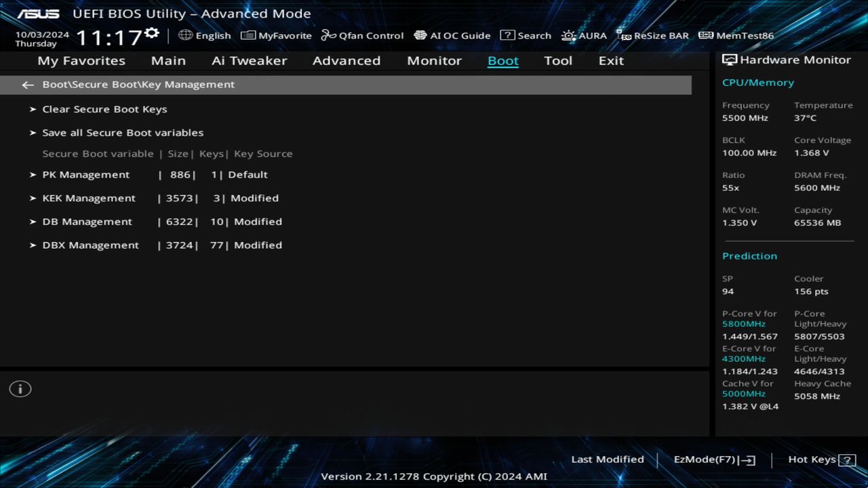This screenshot has width=868, height=488.
Task: Expand PK Management
Action: pyautogui.click(x=86, y=174)
